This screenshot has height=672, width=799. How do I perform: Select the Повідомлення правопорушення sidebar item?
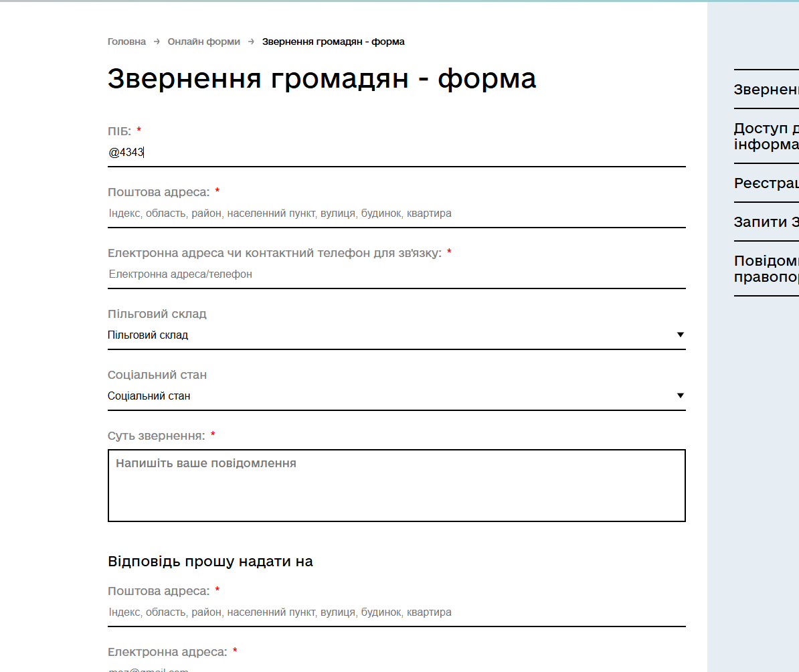pyautogui.click(x=766, y=268)
